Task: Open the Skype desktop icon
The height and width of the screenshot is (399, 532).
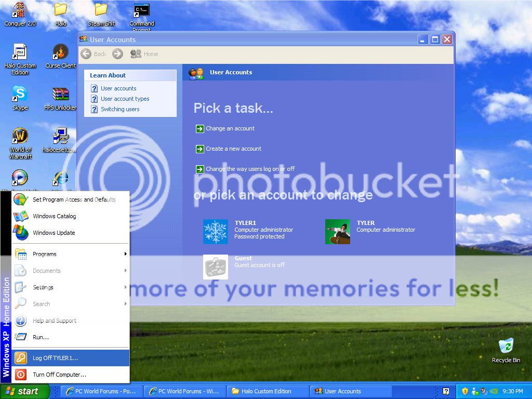Action: point(20,95)
